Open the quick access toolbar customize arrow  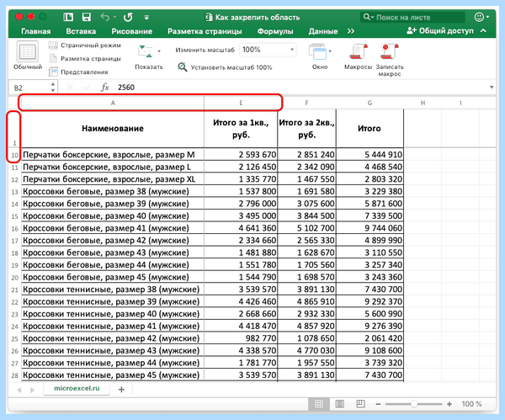coord(146,18)
